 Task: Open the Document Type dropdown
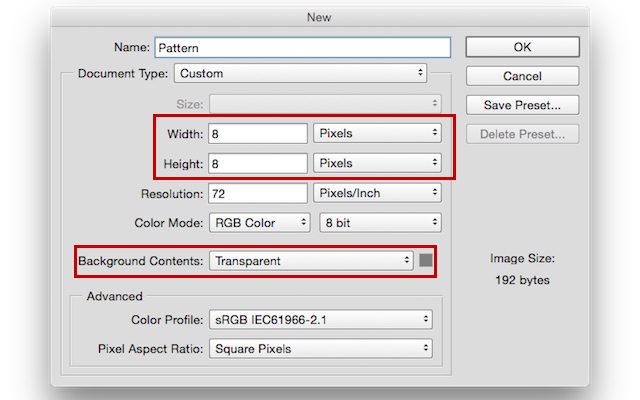300,73
